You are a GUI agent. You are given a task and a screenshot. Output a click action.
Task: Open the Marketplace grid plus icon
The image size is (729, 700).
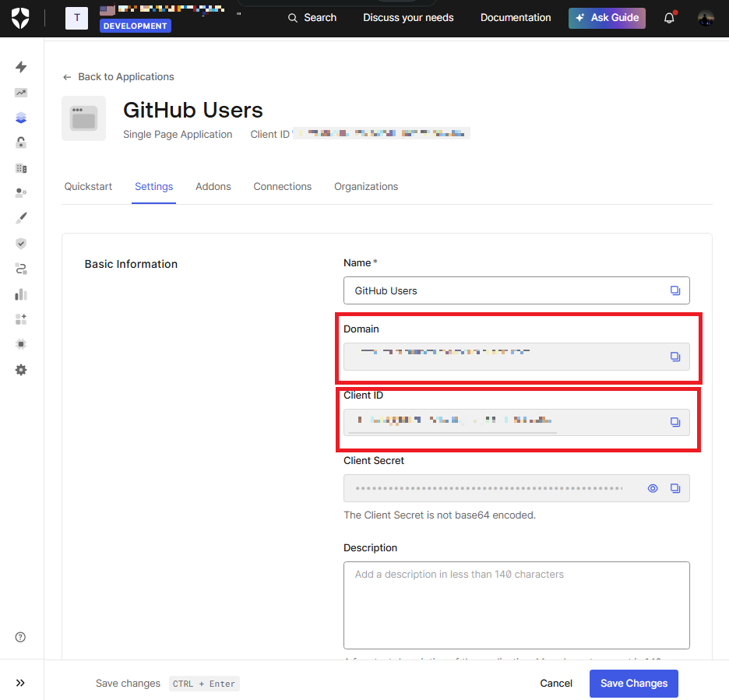pyautogui.click(x=21, y=319)
